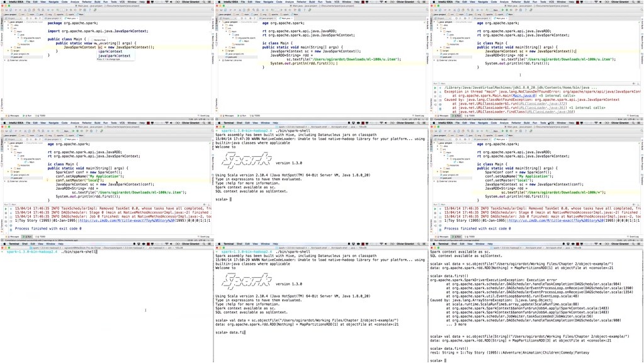The width and height of the screenshot is (644, 363).
Task: Click the Main.java:8 stack trace link
Action: point(524,95)
